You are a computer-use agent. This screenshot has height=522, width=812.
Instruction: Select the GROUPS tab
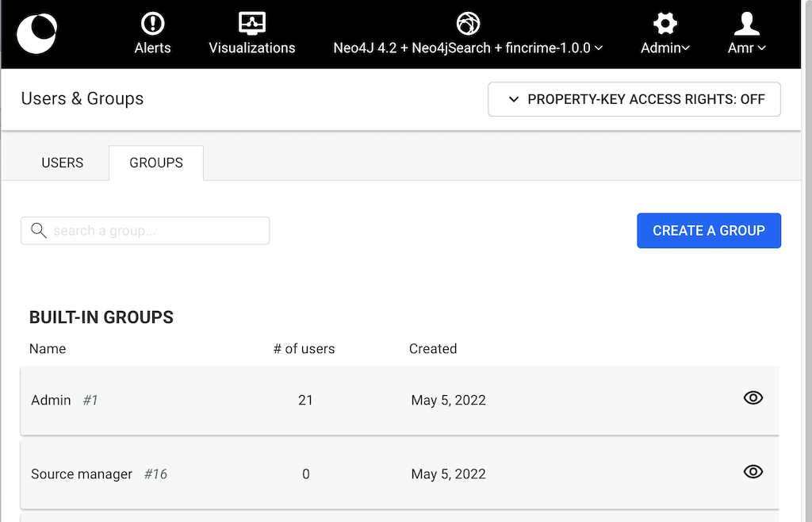click(156, 163)
